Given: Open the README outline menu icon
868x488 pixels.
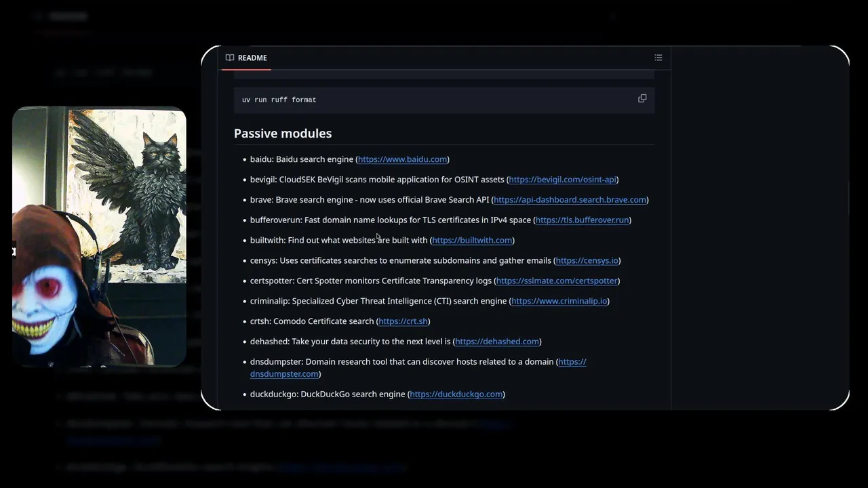Looking at the screenshot, I should (x=658, y=58).
